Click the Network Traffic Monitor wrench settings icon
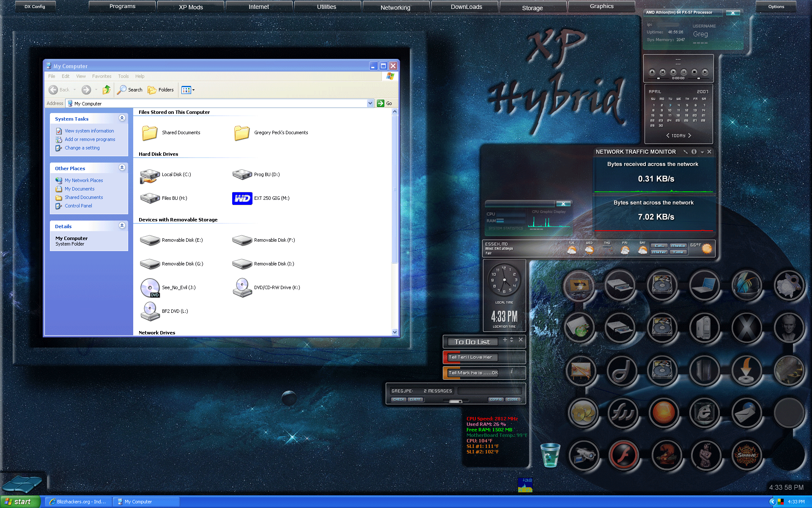This screenshot has height=508, width=812. (686, 152)
